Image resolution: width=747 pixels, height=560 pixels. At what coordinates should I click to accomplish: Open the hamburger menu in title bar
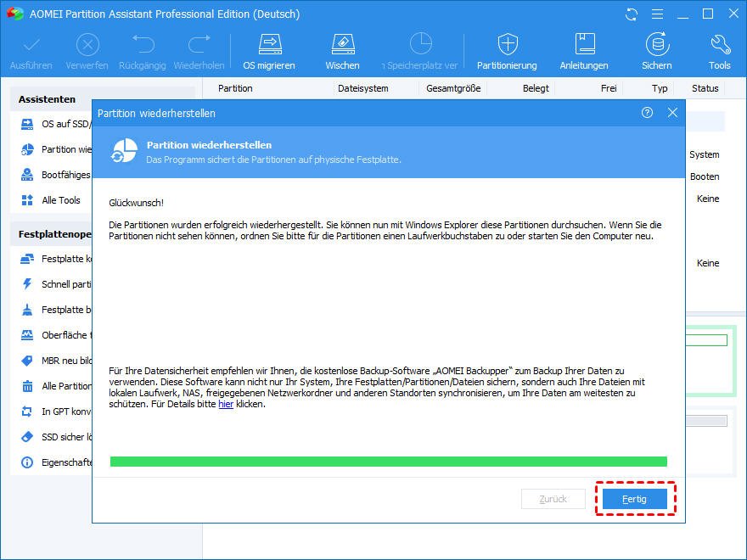tap(657, 14)
